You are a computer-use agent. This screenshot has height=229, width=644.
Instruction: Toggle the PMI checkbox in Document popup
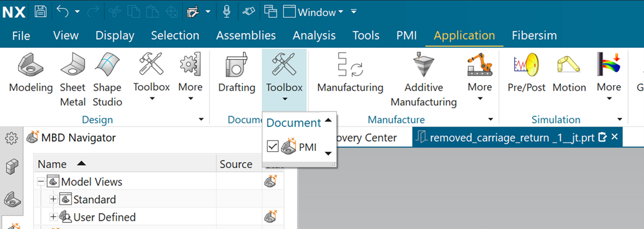click(272, 146)
